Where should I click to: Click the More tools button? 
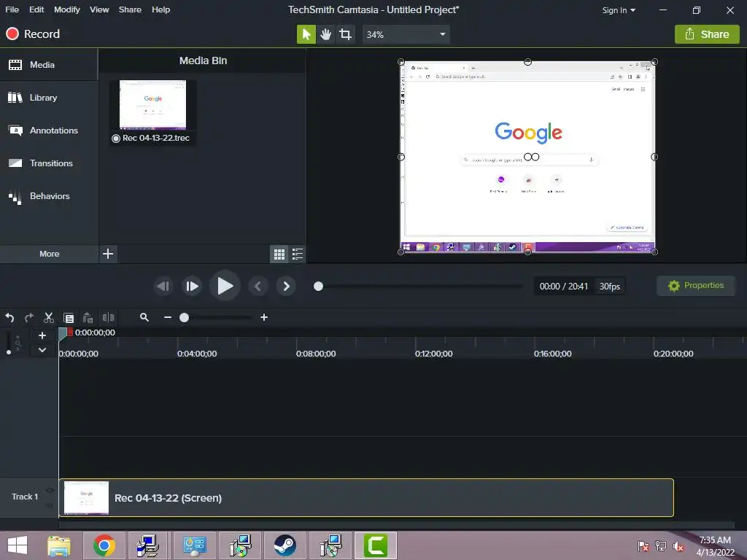click(x=49, y=254)
